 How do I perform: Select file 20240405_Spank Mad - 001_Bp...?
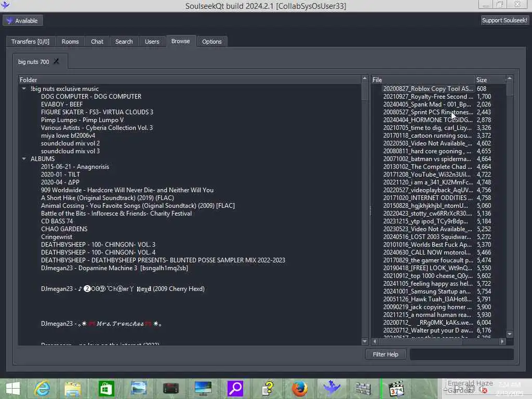427,104
